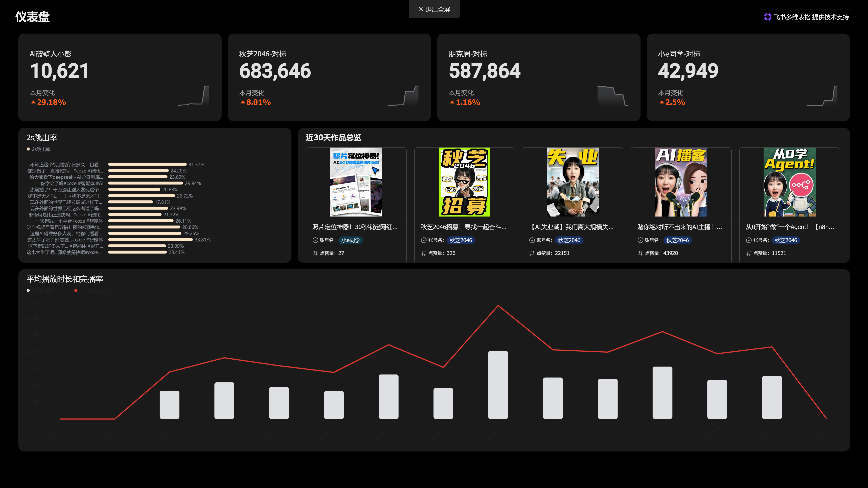Open the 飞书多维表格 提供技术支持 link
The image size is (868, 488).
point(806,17)
